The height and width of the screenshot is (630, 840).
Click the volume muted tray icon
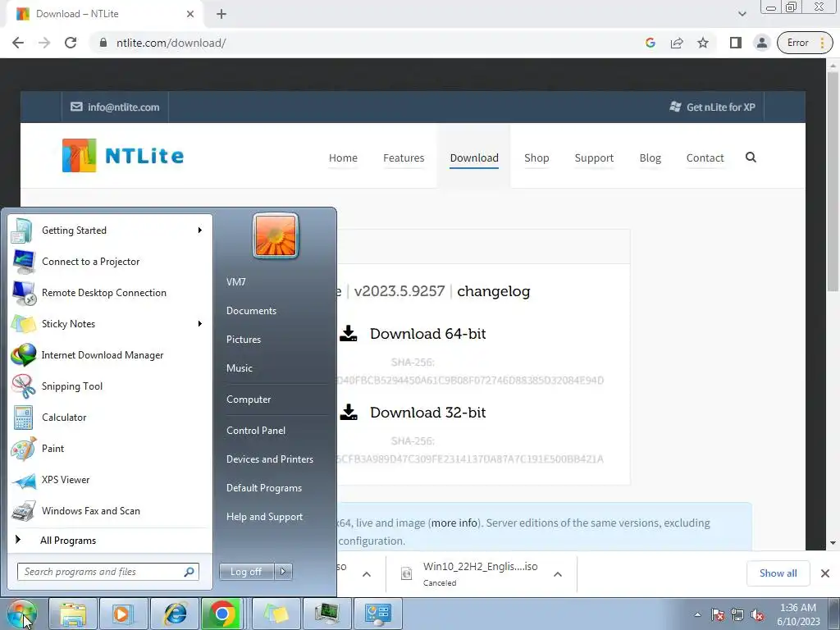click(x=757, y=615)
